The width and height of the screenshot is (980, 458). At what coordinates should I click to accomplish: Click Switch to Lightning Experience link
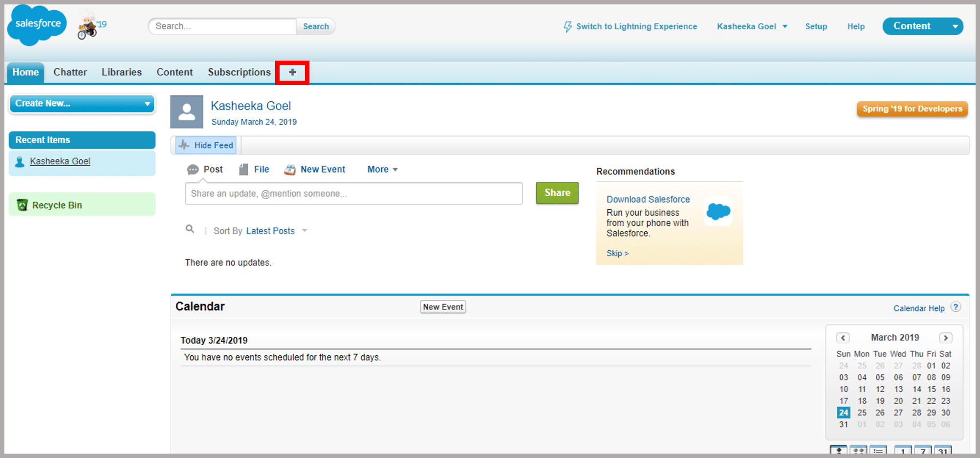(636, 26)
